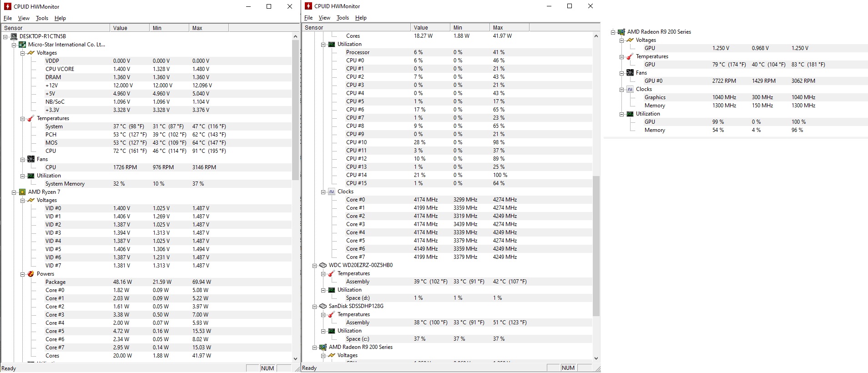
Task: Click GPU Utilization icon in right panel
Action: (x=630, y=114)
